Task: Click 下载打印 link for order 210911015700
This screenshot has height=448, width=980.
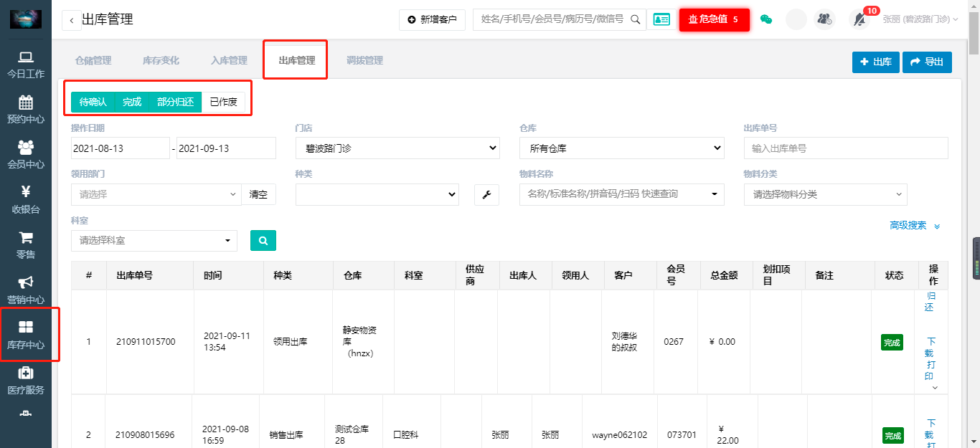Action: coord(930,358)
